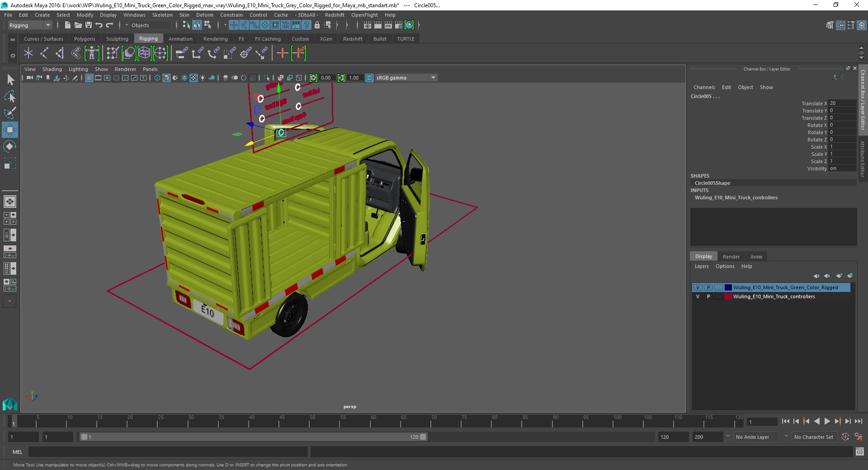Toggle visibility of the Green_Color_Rigged layer
Screen dimensions: 868x470
698,287
